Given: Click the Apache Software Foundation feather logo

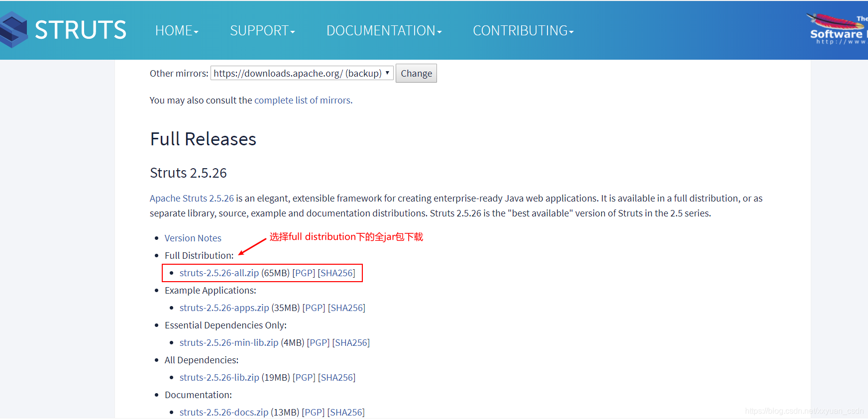Looking at the screenshot, I should coord(838,29).
